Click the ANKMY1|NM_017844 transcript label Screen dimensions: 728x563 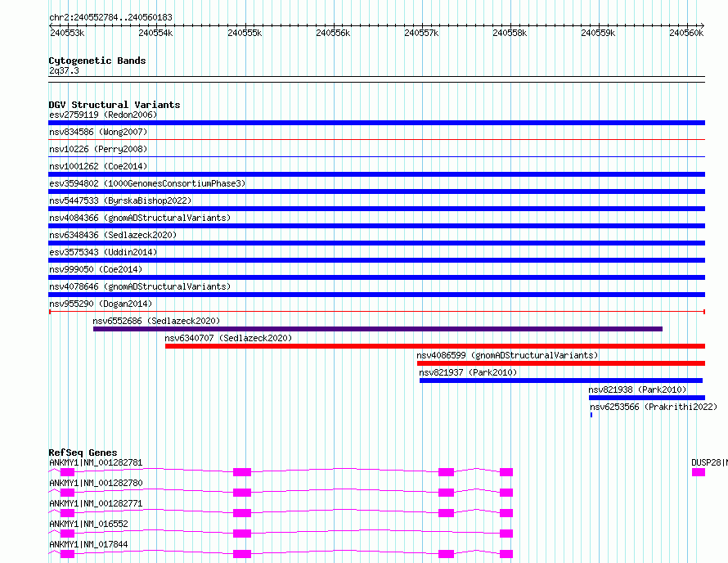(x=88, y=544)
